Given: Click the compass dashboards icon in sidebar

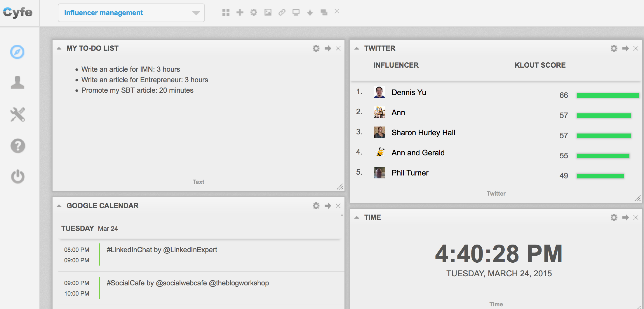Looking at the screenshot, I should pos(17,52).
